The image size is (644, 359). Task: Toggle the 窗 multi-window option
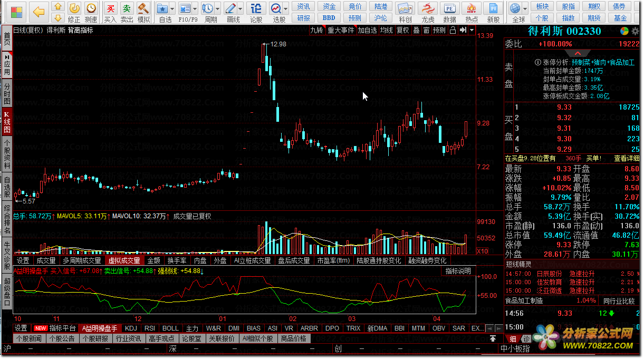pos(426,30)
